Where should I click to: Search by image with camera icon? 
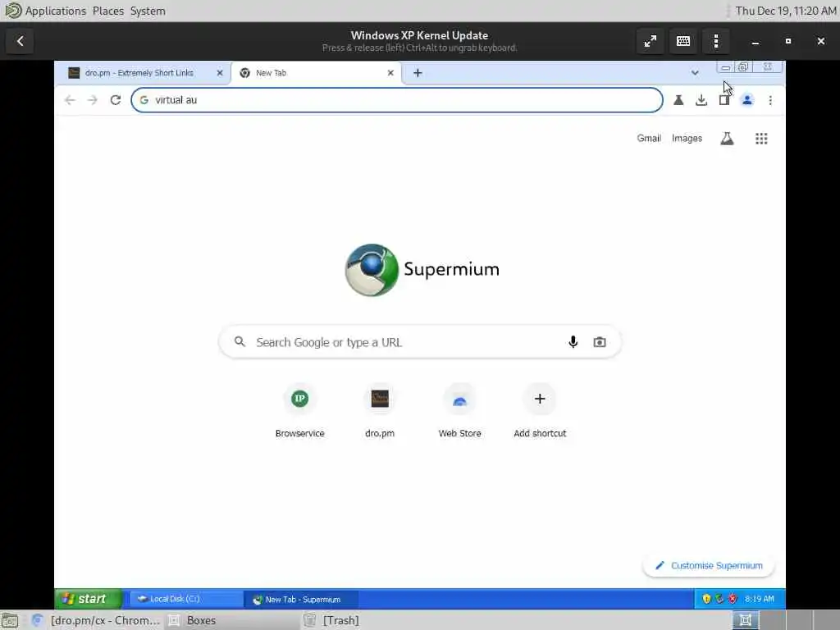[x=600, y=342]
